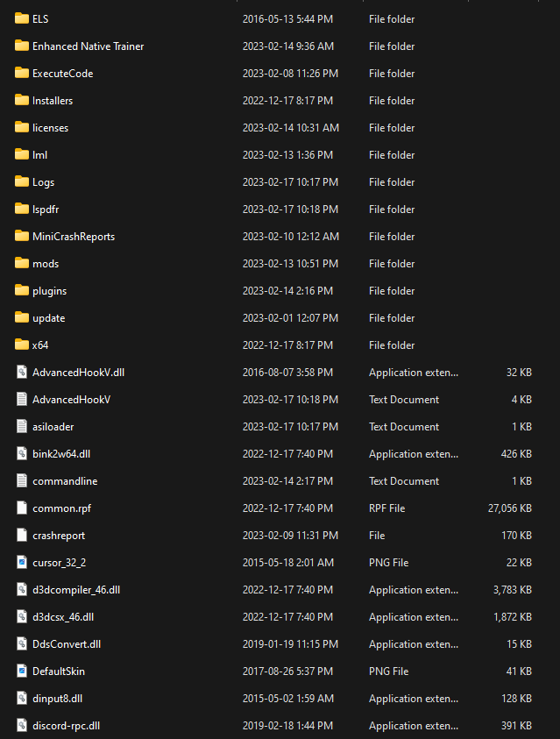Click the bink2w64.dll file icon
This screenshot has height=739, width=560.
click(22, 453)
